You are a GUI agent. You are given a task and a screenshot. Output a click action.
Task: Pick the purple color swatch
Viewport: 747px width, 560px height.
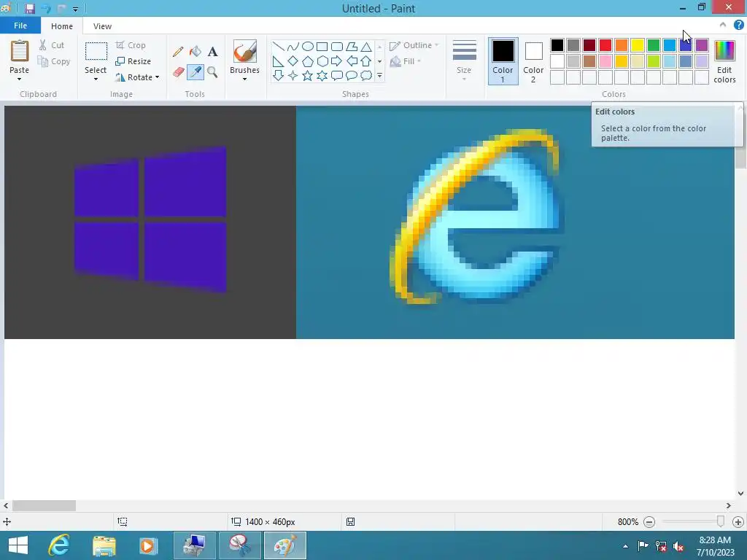tap(702, 45)
